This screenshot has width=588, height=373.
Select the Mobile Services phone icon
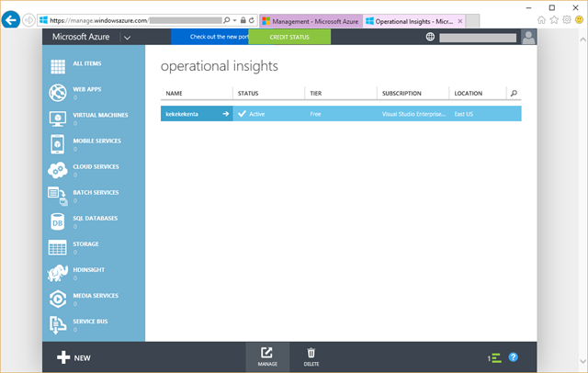tap(57, 144)
